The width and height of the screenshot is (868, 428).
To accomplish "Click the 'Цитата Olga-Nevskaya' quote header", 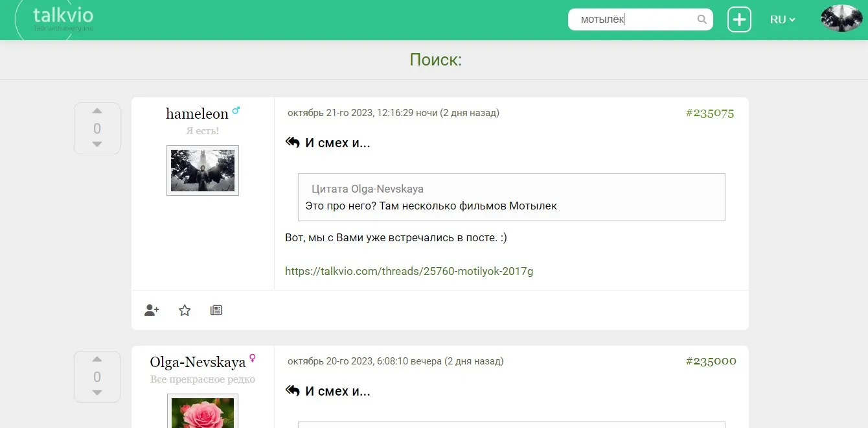I will coord(367,189).
